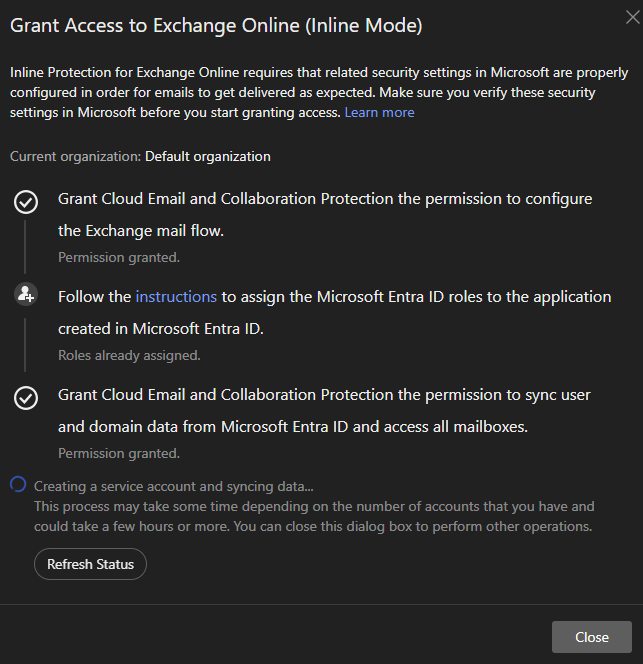
Task: Click the instructions link for Entra ID roles
Action: coord(176,297)
